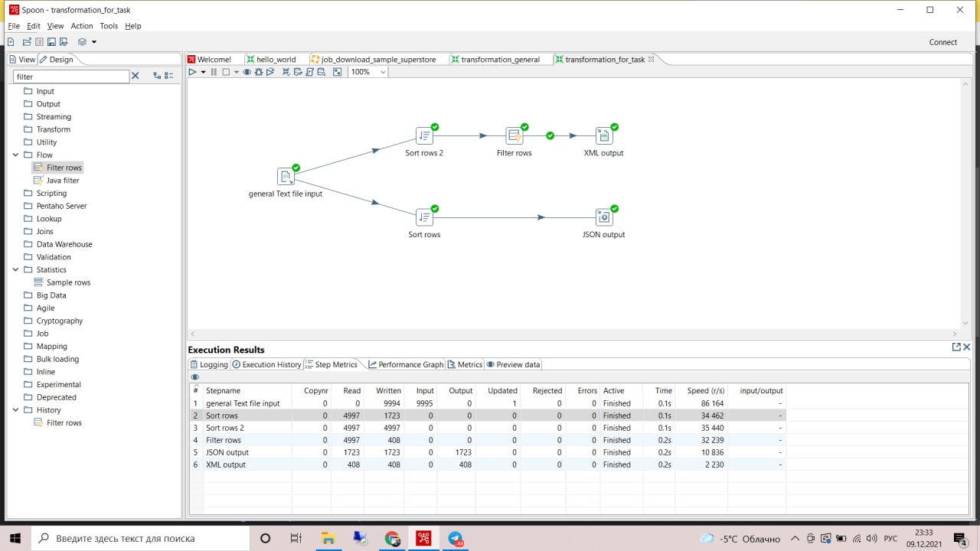Screen dimensions: 980x551
Task: Click the JSON output step icon
Action: coord(604,217)
